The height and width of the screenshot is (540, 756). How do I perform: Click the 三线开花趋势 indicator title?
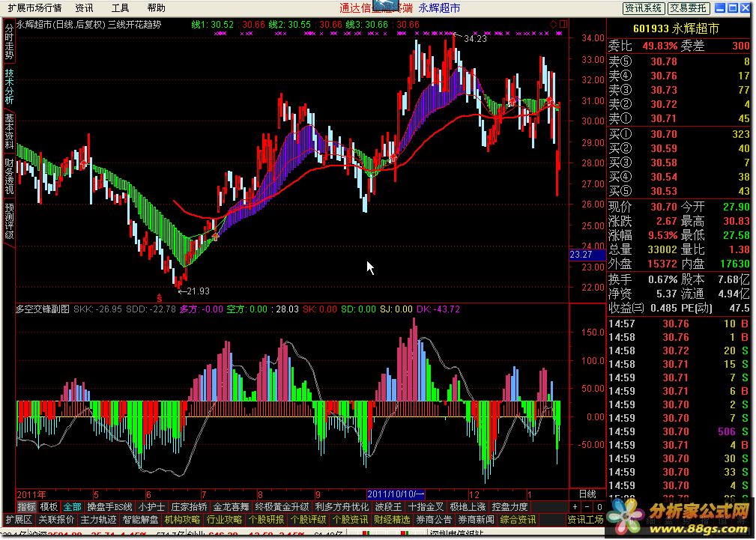(x=134, y=24)
